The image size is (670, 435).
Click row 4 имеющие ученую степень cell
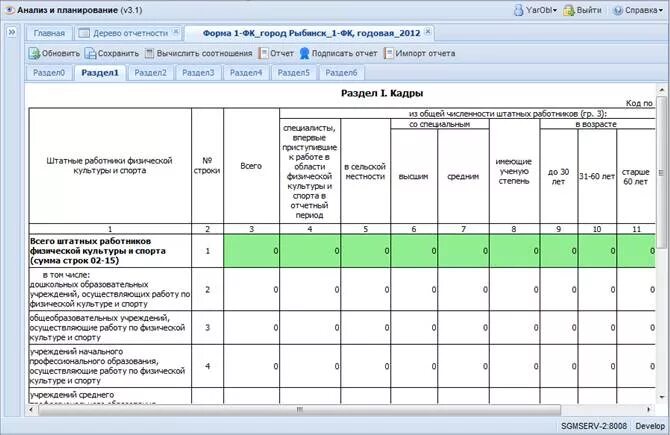coord(514,366)
